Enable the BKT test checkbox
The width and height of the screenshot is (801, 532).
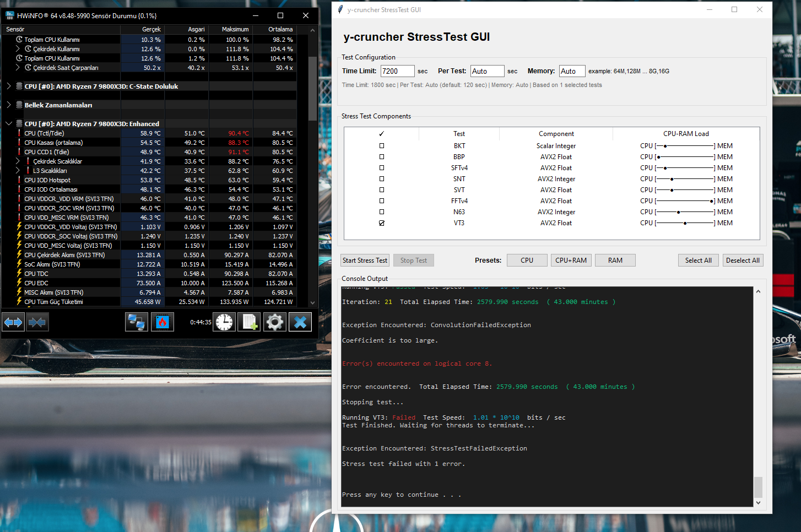click(x=382, y=146)
